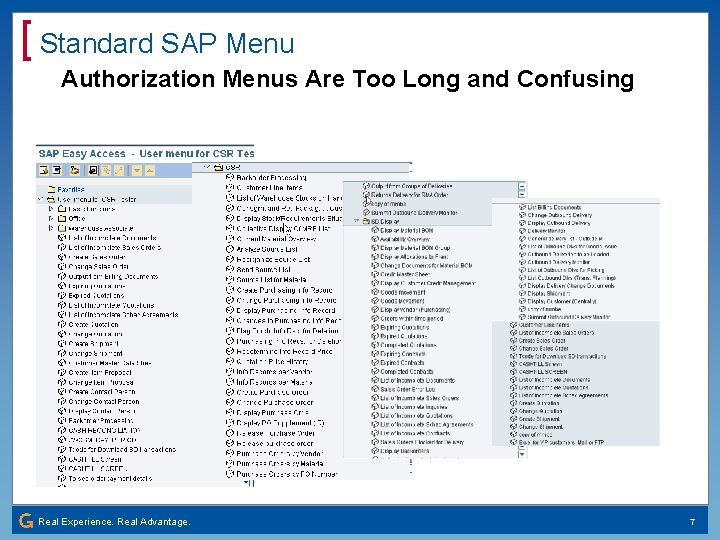This screenshot has height=540, width=720.
Task: Open Purchase Orders by PO Number entry
Action: [287, 474]
